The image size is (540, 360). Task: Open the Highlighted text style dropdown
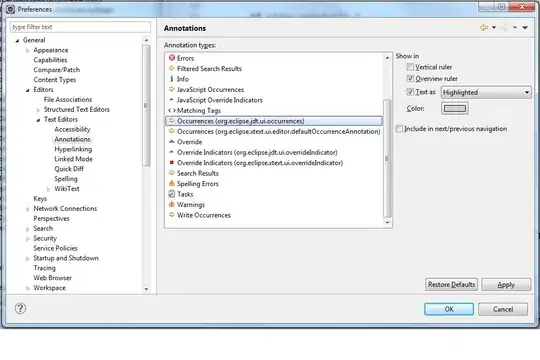tap(486, 92)
